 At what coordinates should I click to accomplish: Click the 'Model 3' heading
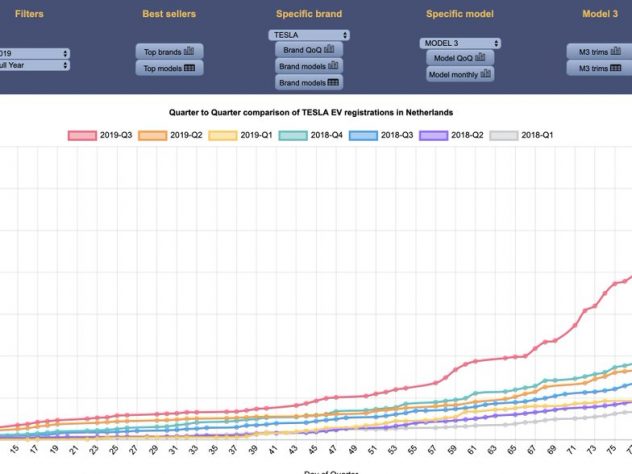600,14
